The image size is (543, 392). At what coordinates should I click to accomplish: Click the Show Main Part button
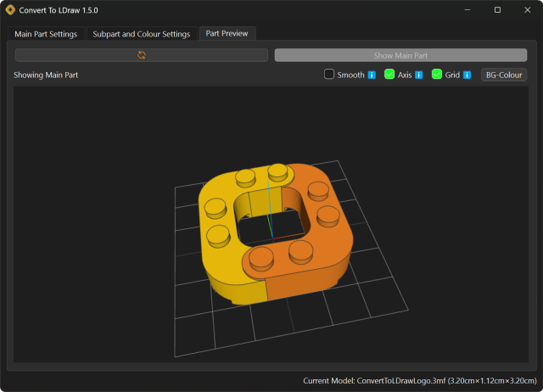tap(400, 55)
